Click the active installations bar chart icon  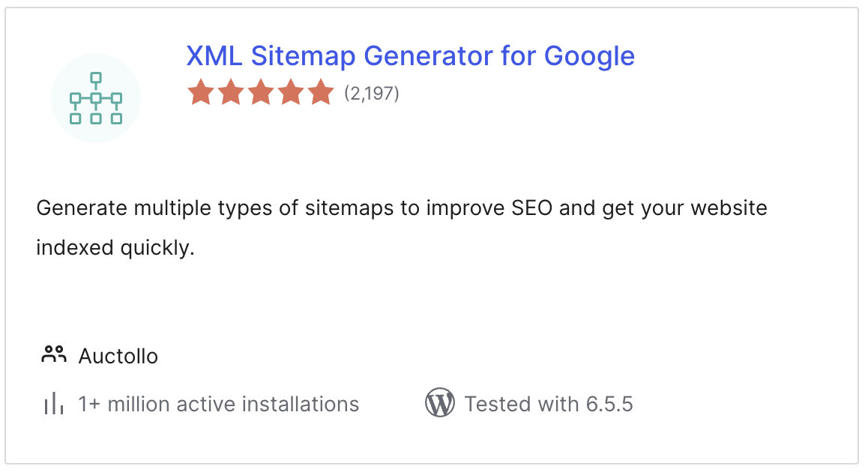pos(52,403)
